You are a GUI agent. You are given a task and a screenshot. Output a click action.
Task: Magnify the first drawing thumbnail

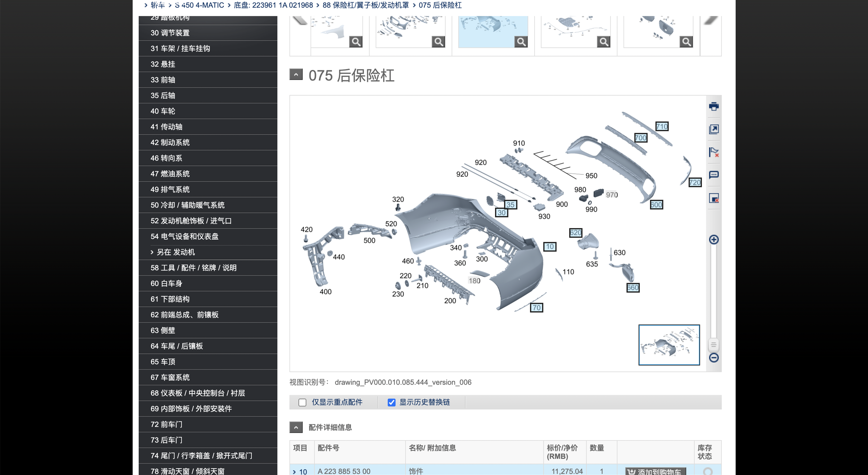pyautogui.click(x=356, y=42)
